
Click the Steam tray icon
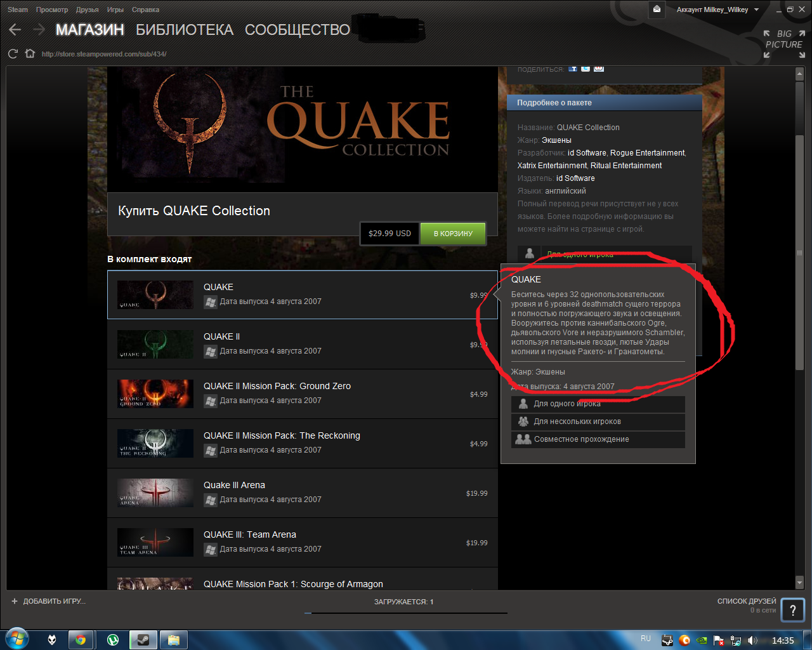(667, 640)
